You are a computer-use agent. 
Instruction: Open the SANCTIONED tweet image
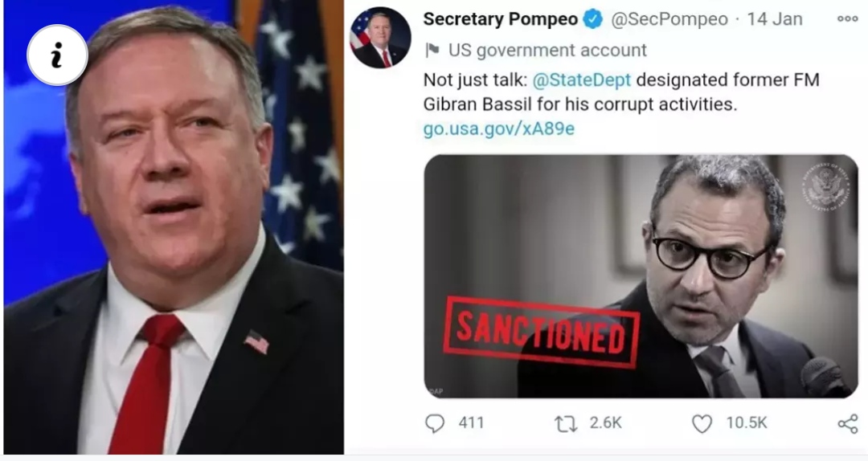(641, 276)
